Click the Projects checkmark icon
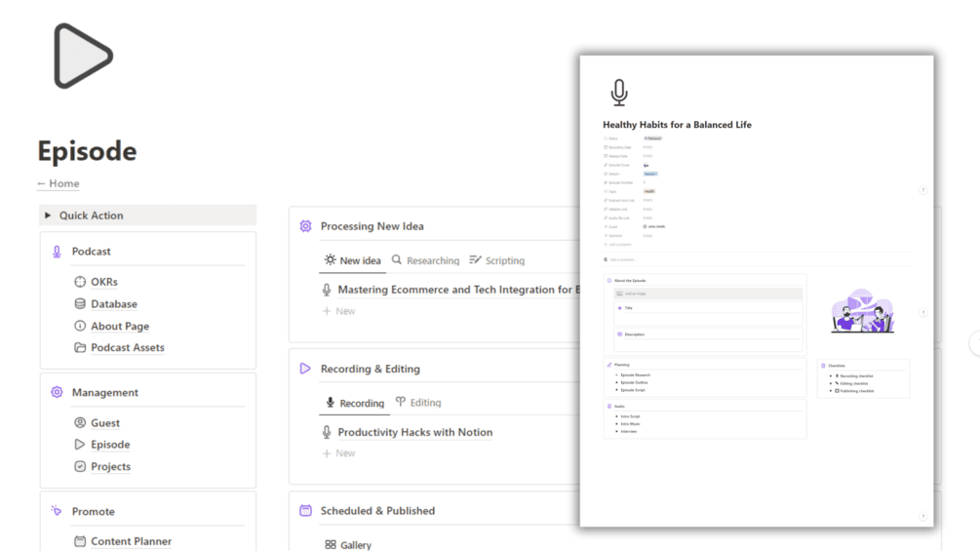 [x=80, y=466]
